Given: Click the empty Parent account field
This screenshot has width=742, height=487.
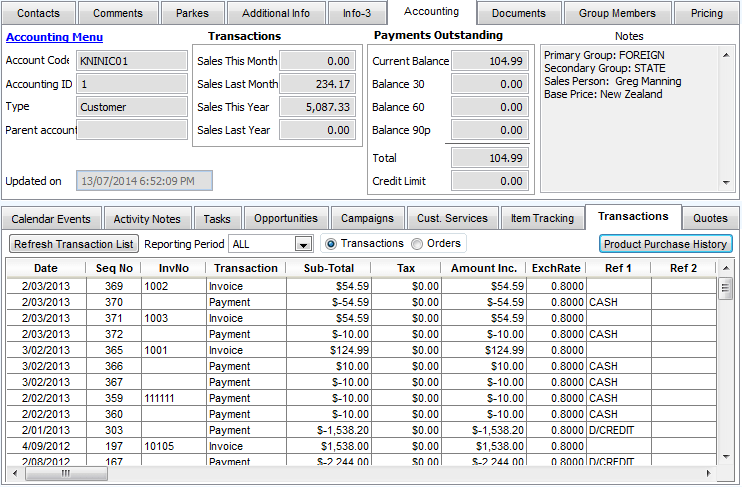Looking at the screenshot, I should click(x=132, y=130).
